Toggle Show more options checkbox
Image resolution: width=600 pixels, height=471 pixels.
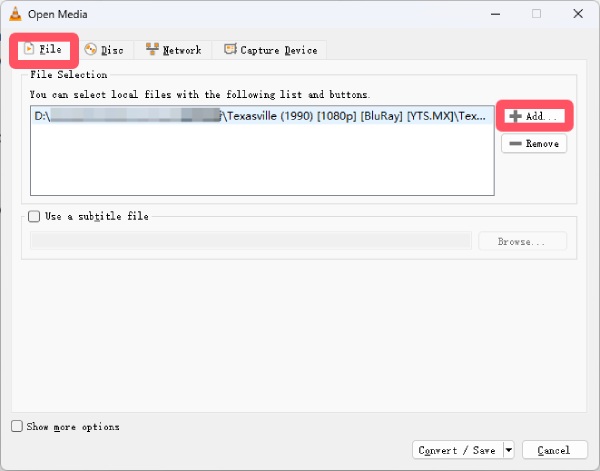pyautogui.click(x=17, y=426)
